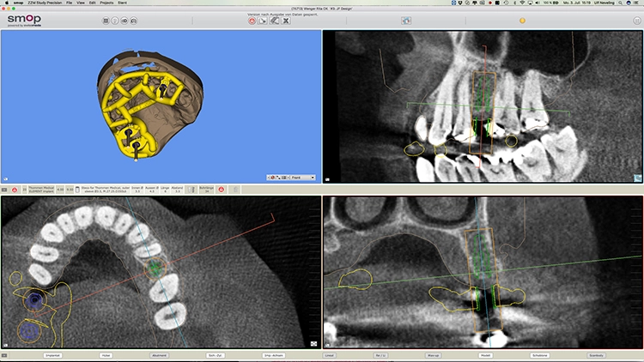Click the smop logo
Image resolution: width=644 pixels, height=362 pixels.
(x=24, y=20)
